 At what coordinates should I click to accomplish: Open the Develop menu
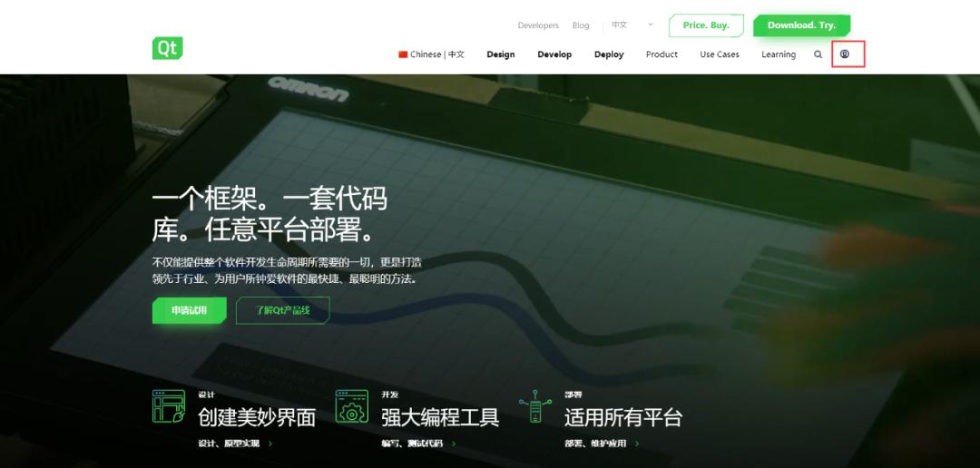(554, 54)
